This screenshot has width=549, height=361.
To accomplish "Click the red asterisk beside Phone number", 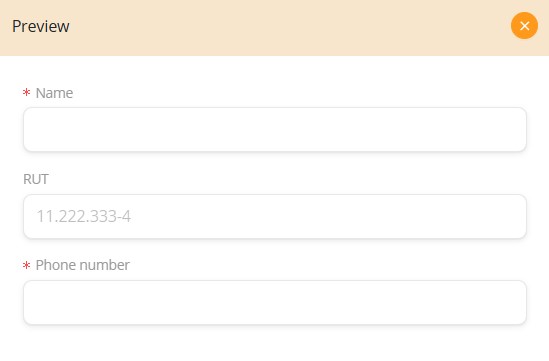I will (x=26, y=265).
